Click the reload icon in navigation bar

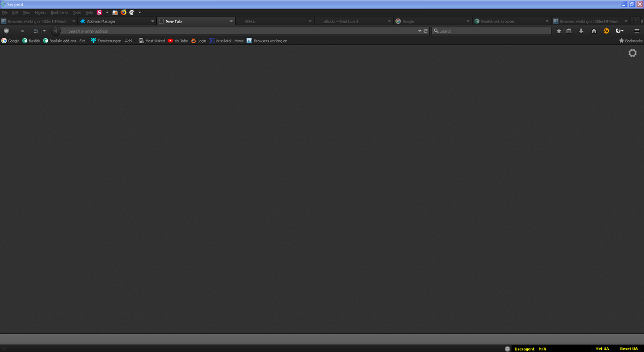point(35,31)
